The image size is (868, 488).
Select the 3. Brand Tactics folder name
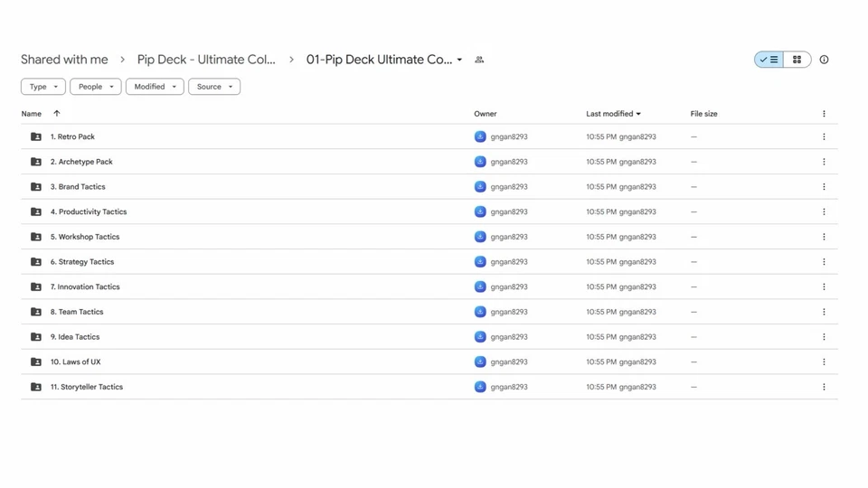78,187
